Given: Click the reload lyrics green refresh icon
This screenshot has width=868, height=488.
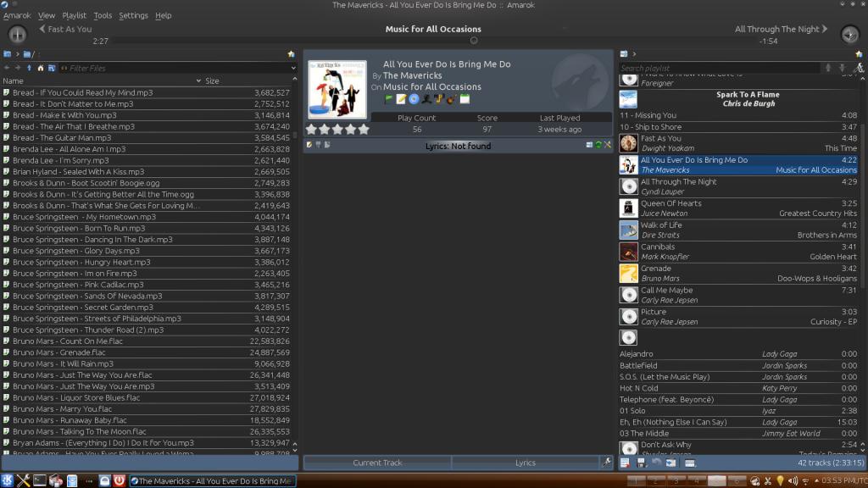Looking at the screenshot, I should click(598, 145).
